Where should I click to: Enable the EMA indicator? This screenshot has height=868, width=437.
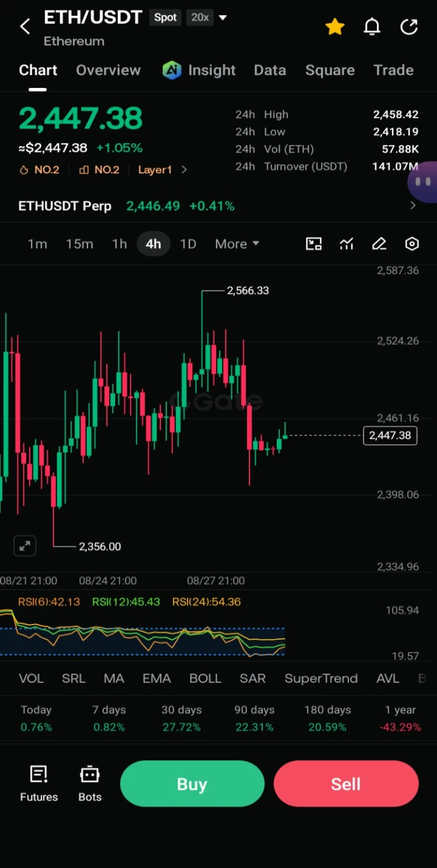click(x=157, y=678)
